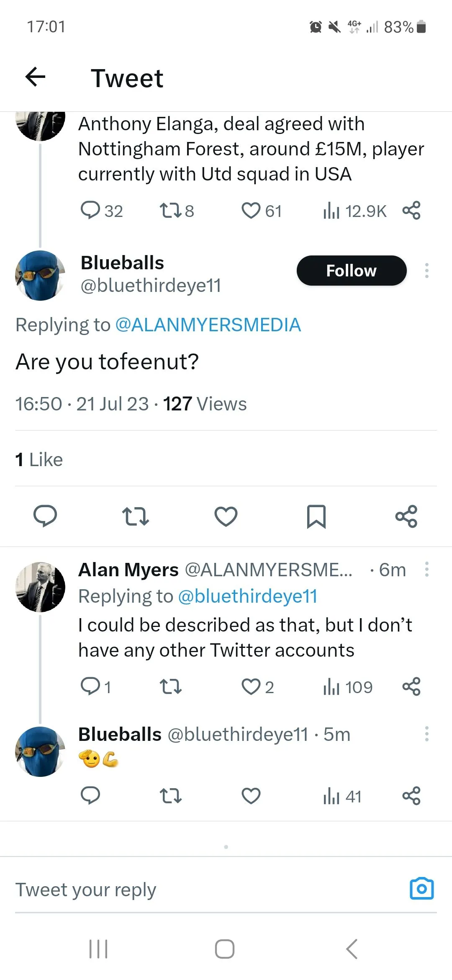Open Blueballs' profile picture on main tweet
The height and width of the screenshot is (980, 452).
tap(40, 276)
